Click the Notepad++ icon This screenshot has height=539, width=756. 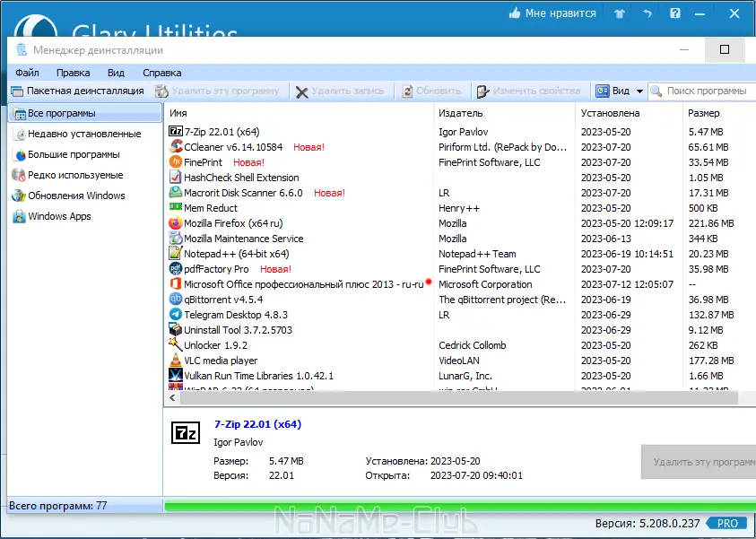(x=176, y=254)
